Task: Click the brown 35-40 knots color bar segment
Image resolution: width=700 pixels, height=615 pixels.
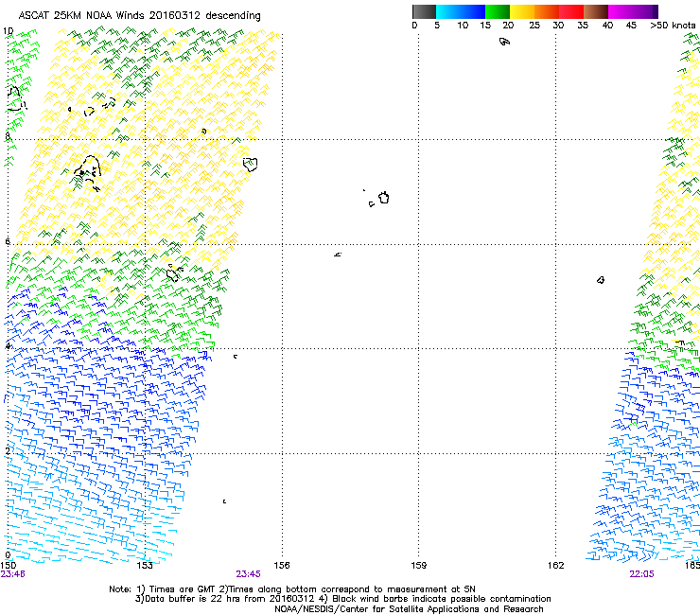Action: [x=596, y=11]
